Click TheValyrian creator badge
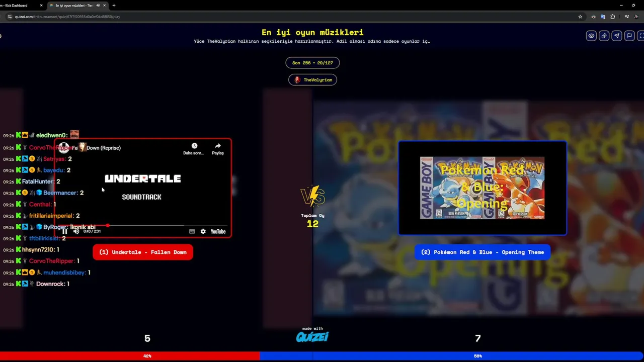This screenshot has height=362, width=644. click(x=312, y=80)
